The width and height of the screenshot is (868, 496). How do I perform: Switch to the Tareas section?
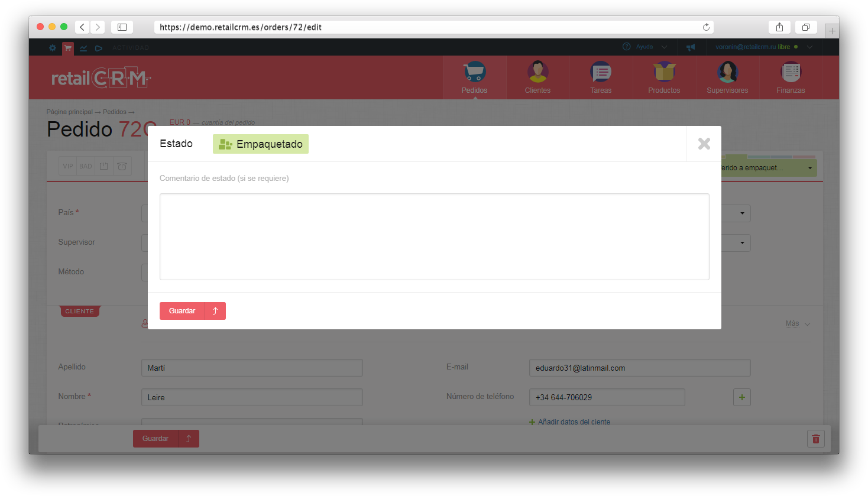601,77
